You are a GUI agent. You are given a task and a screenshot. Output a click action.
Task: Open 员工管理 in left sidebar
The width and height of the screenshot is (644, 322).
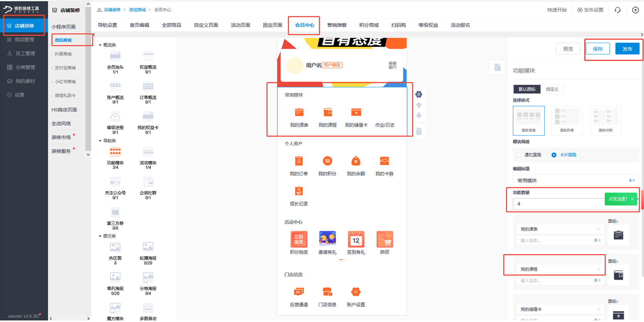[x=24, y=54]
